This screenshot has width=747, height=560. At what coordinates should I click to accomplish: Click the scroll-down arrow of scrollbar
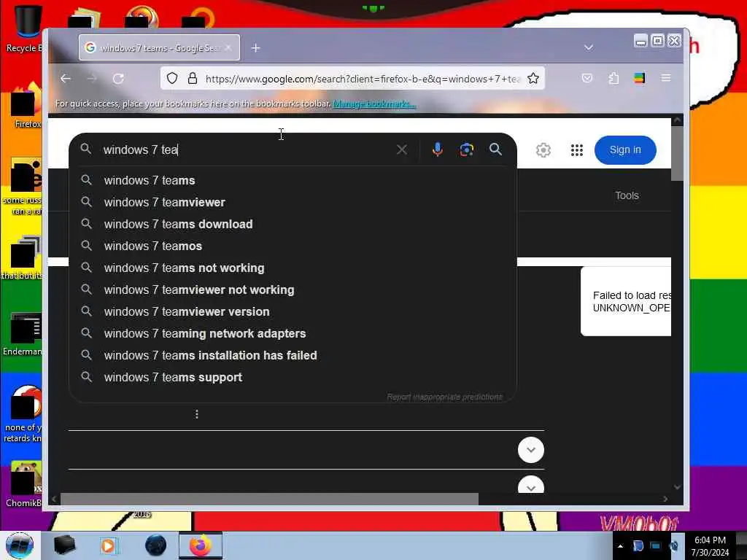(x=677, y=486)
